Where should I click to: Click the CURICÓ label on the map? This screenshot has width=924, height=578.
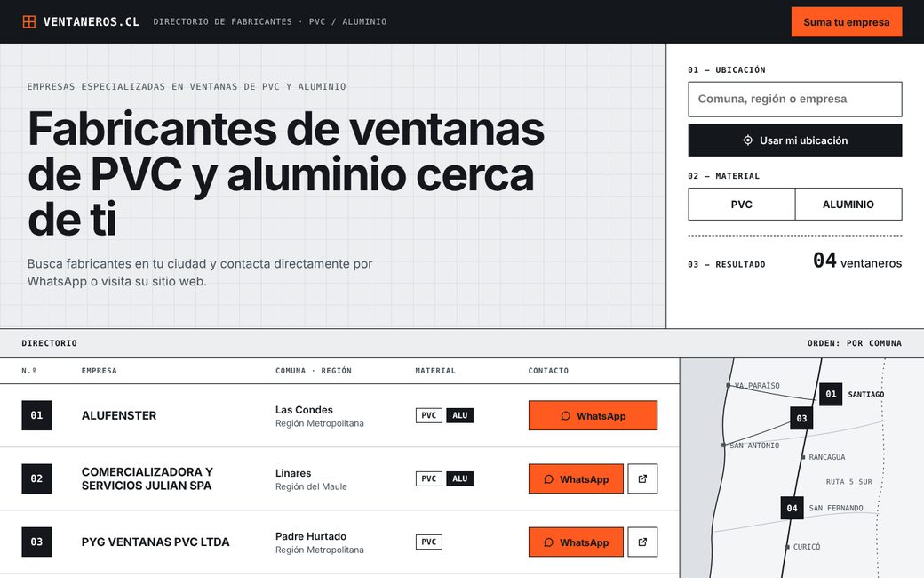pos(807,547)
